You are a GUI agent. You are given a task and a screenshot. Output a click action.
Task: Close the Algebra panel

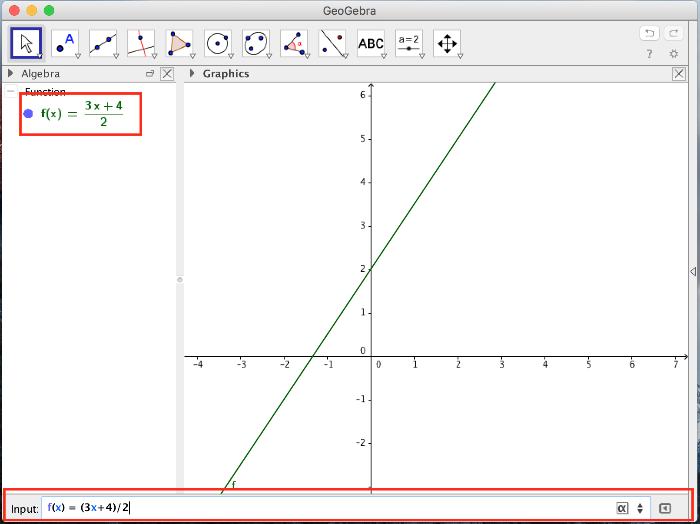167,74
